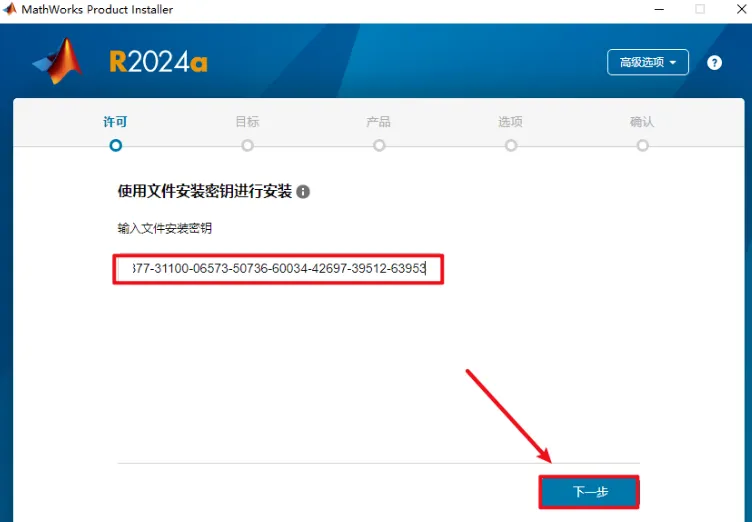Select the 目标 step tab

(247, 122)
